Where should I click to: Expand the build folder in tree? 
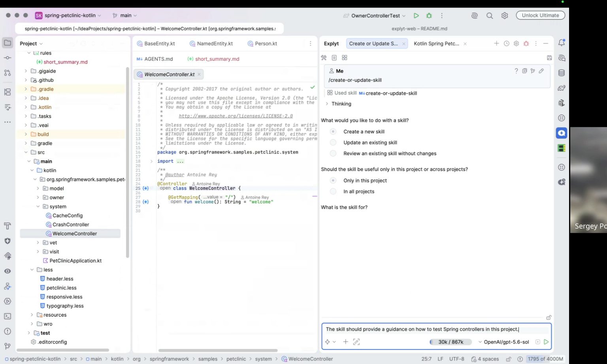(26, 134)
